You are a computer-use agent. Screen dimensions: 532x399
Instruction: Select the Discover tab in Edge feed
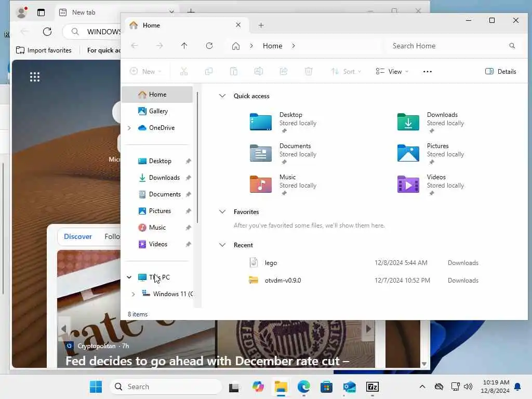coord(78,236)
